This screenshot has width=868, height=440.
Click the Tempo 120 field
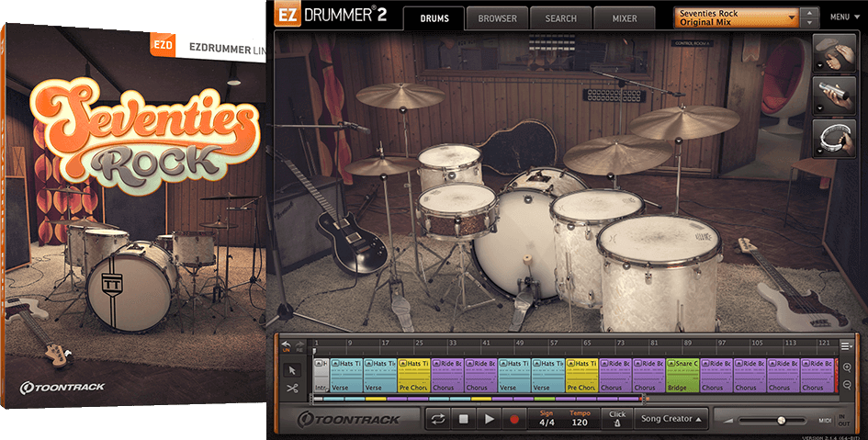[580, 419]
